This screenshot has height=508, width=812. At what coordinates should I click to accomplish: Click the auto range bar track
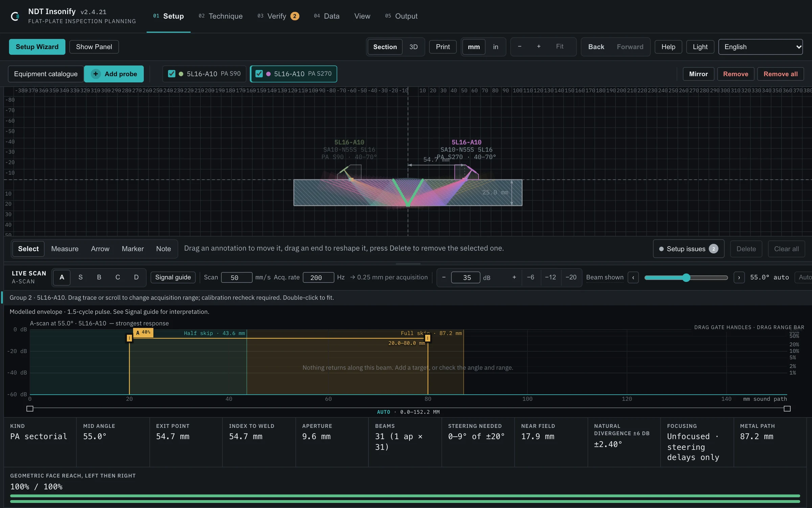pos(408,408)
